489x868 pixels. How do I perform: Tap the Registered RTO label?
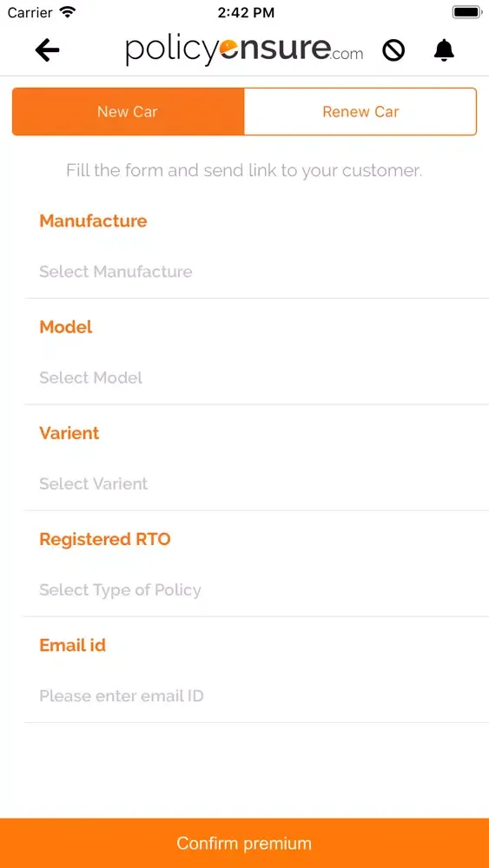pos(105,539)
